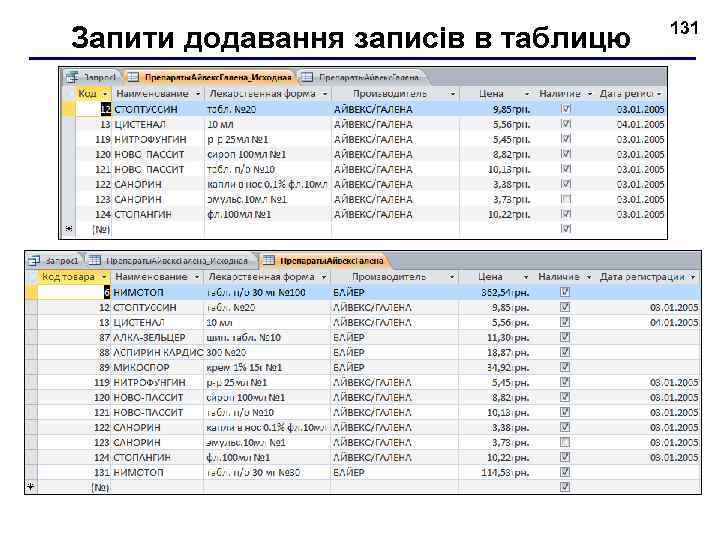Click СТОПАНГИН cell in upper table

pyautogui.click(x=158, y=214)
